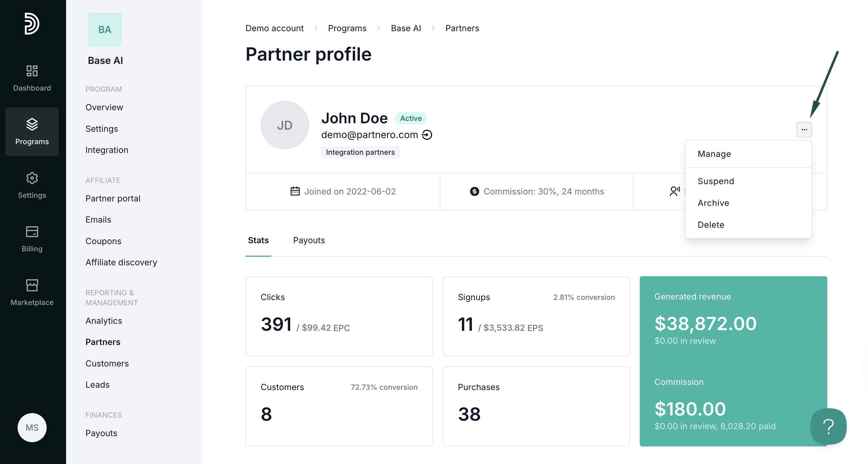868x464 pixels.
Task: Open the Marketplace store icon
Action: [32, 285]
